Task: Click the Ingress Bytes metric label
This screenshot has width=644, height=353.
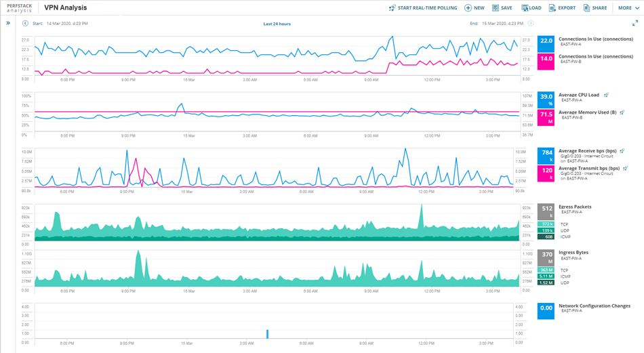Action: point(573,253)
